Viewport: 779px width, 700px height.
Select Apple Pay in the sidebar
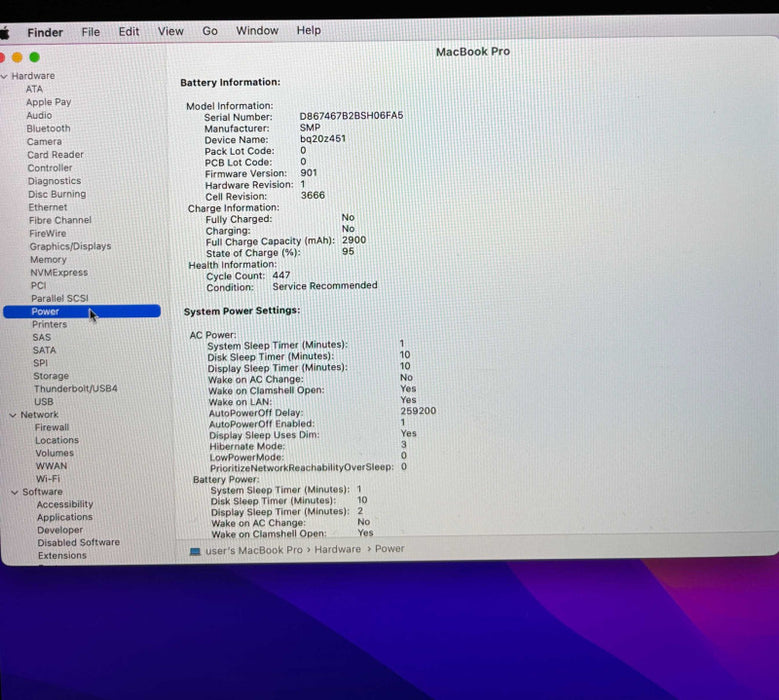[x=49, y=102]
